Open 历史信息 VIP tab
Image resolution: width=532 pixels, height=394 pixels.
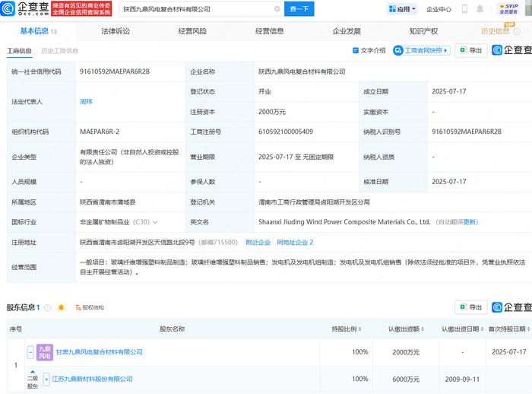496,31
